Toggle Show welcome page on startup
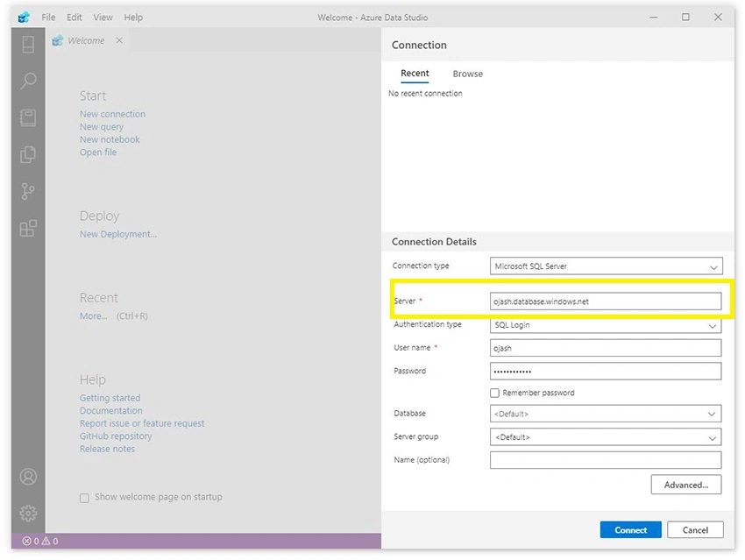Screen dimensions: 745x560 click(84, 498)
